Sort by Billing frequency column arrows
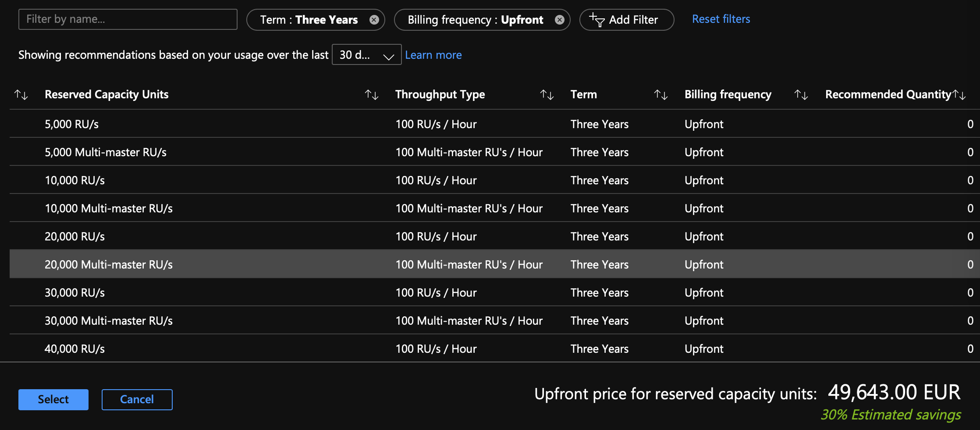 pyautogui.click(x=801, y=94)
